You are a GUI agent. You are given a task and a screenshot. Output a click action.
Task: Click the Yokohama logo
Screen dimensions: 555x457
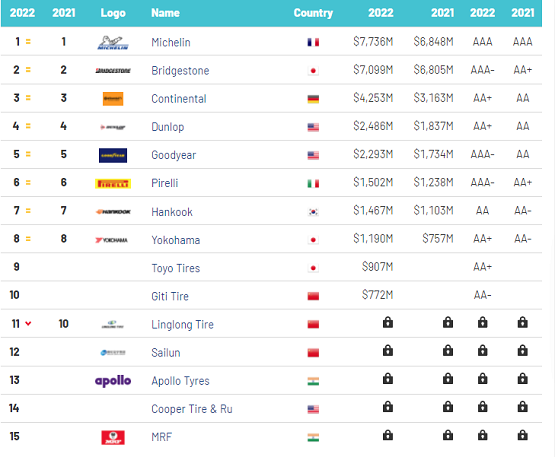pyautogui.click(x=111, y=240)
